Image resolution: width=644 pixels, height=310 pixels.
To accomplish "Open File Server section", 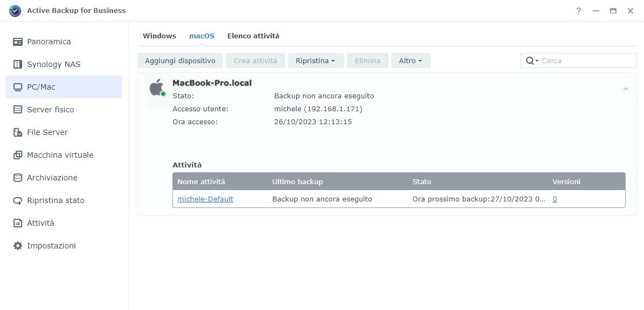I will (64, 132).
